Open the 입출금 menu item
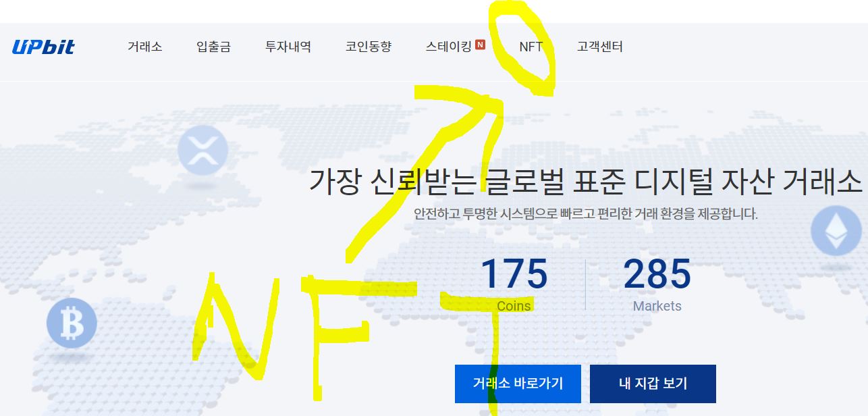 [x=213, y=47]
